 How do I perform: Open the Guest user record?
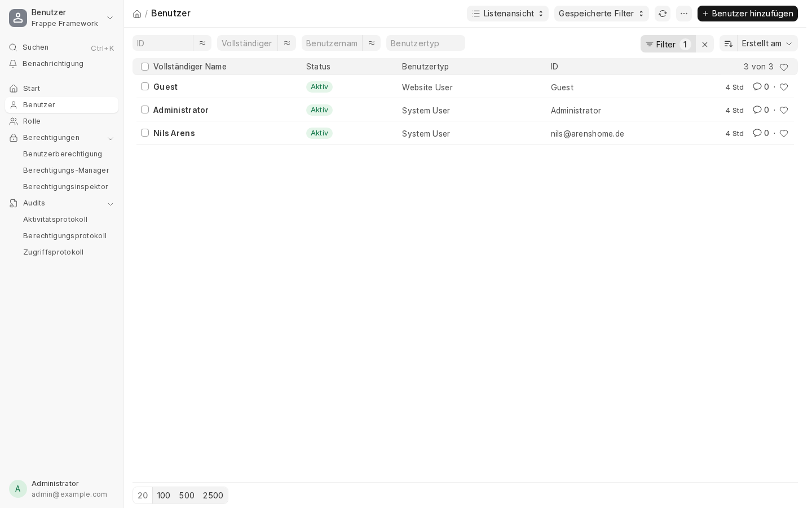165,87
